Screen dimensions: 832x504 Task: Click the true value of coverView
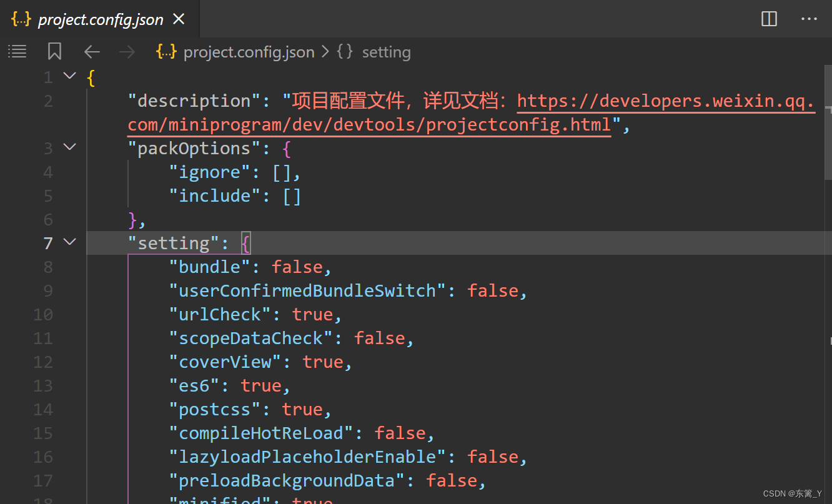click(x=323, y=362)
